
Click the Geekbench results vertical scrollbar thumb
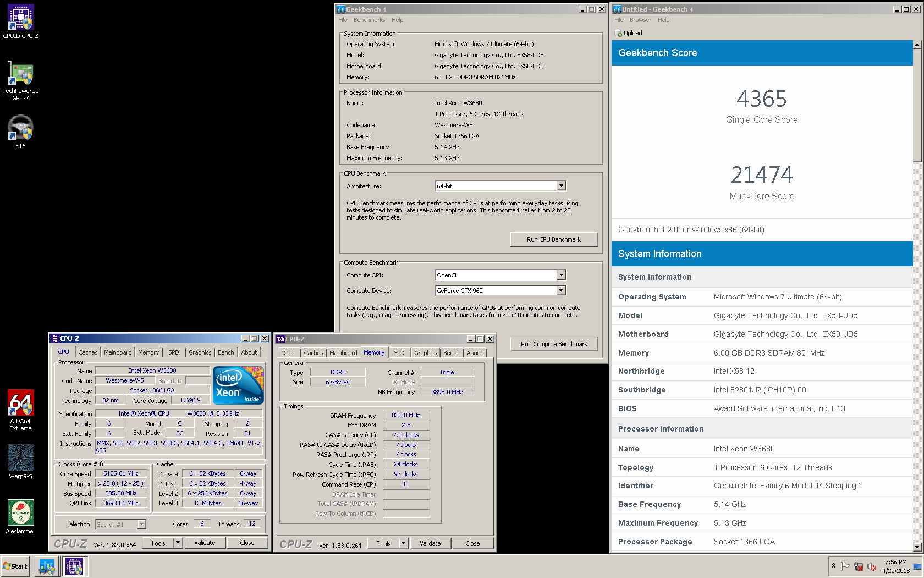[x=917, y=106]
